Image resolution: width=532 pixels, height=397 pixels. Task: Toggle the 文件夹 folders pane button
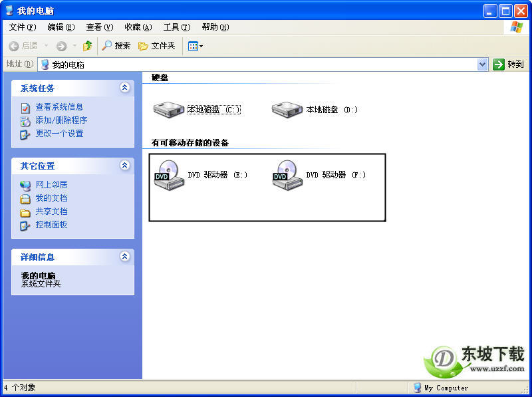click(157, 45)
